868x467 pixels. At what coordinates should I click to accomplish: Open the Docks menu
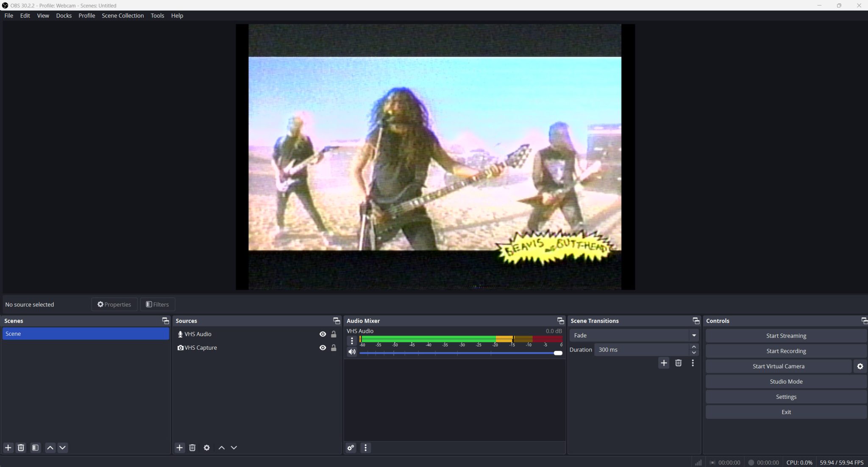(x=64, y=16)
